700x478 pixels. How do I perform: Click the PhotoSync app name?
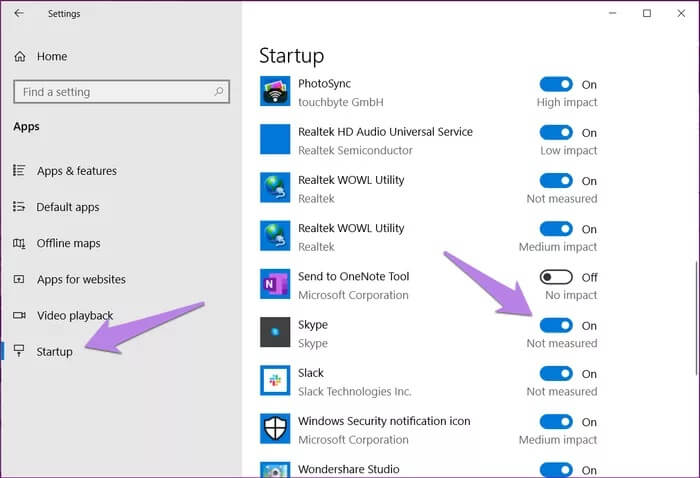[325, 83]
